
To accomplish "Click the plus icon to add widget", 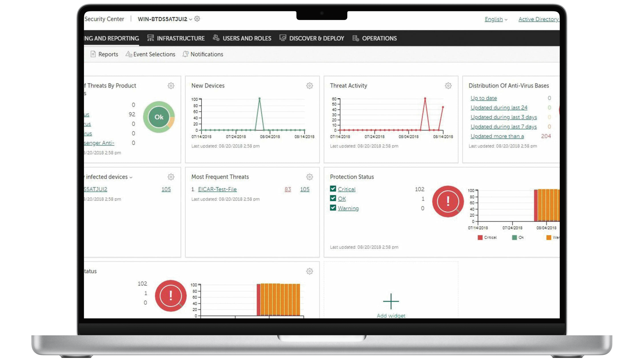I will point(391,301).
